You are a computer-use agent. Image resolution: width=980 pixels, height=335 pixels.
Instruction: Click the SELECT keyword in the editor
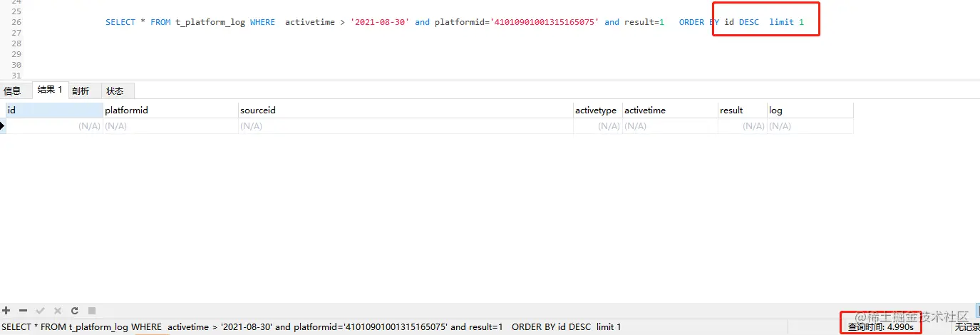[120, 22]
